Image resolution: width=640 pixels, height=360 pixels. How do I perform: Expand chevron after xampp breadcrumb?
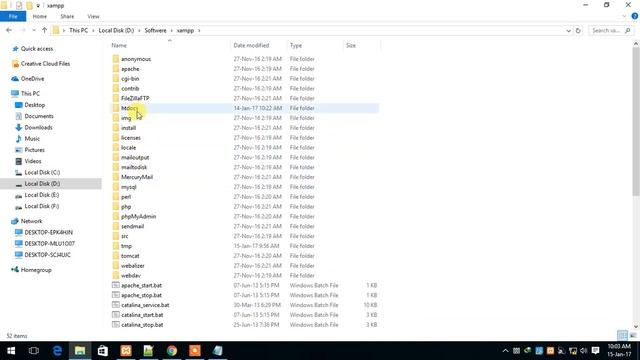(199, 31)
